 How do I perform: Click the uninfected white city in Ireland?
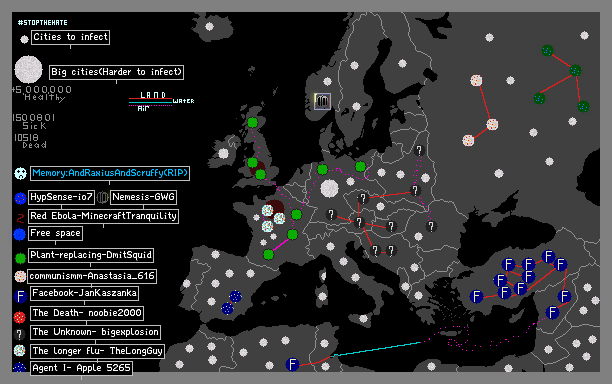[223, 153]
